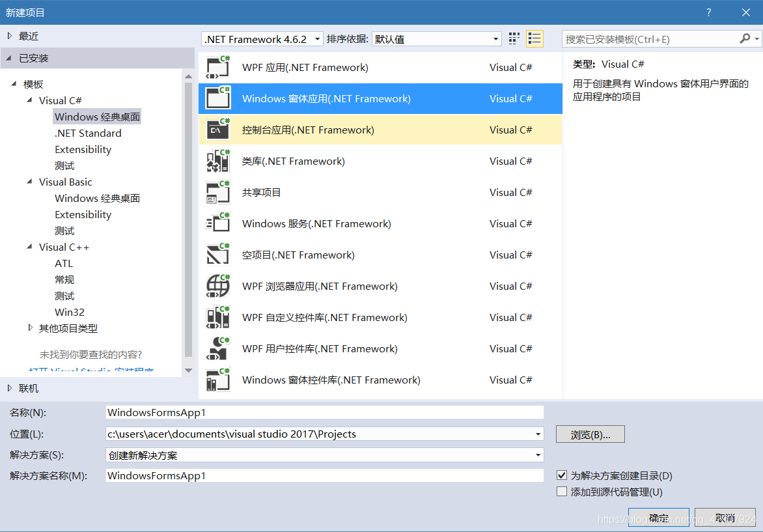Click the 确定 OK button
Viewport: 763px width, 532px height.
(658, 518)
